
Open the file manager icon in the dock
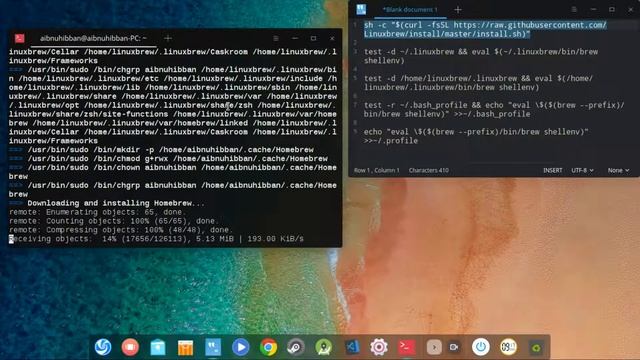[x=158, y=347]
